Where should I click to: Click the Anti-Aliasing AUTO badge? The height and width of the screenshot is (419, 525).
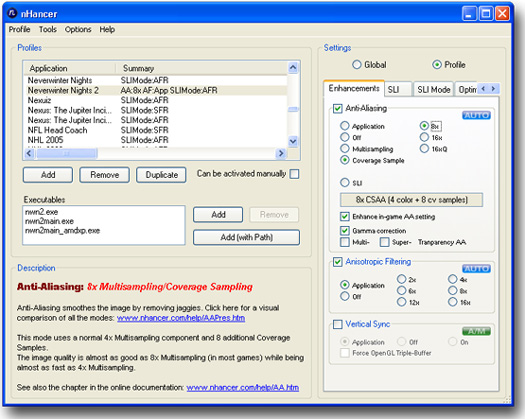476,115
